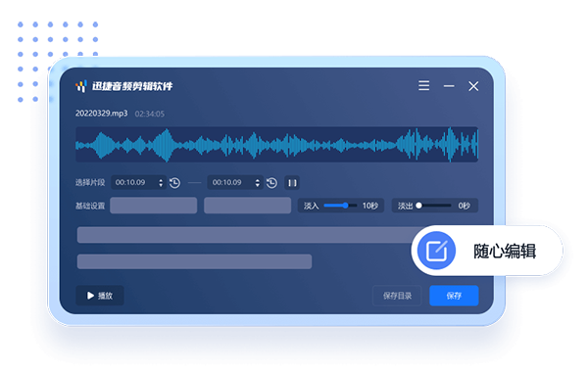Minimize the audio editor window
The image size is (588, 372).
click(x=449, y=86)
